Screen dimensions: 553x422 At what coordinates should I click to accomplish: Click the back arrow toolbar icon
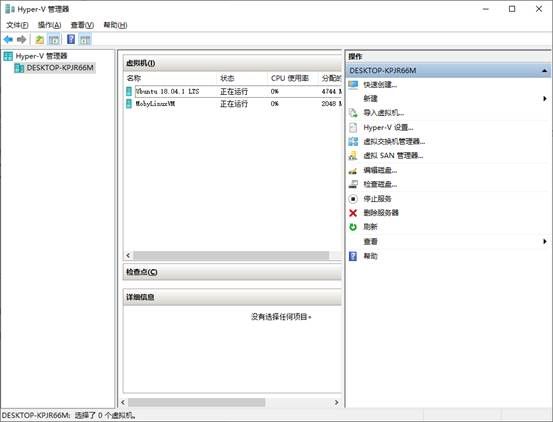[8, 39]
